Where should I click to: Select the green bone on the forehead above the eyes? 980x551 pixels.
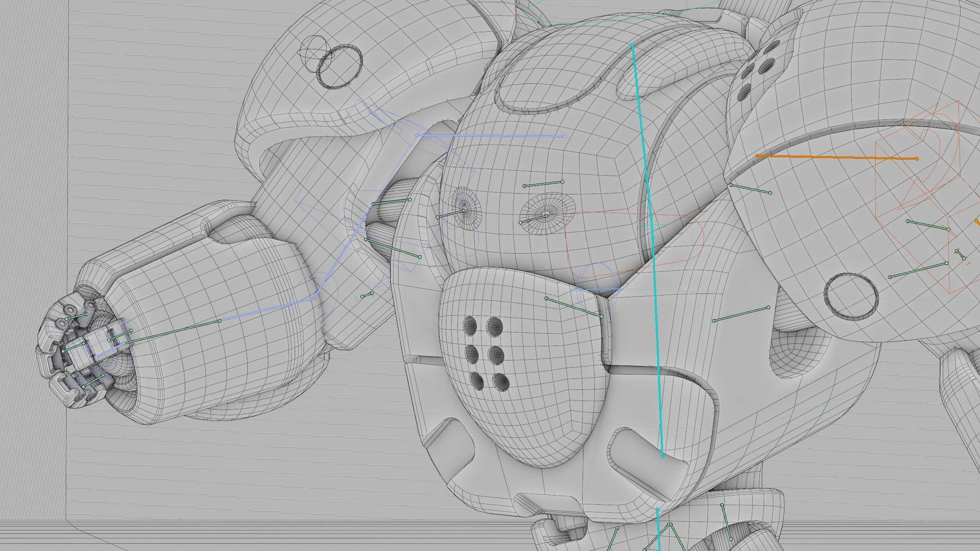click(x=543, y=184)
